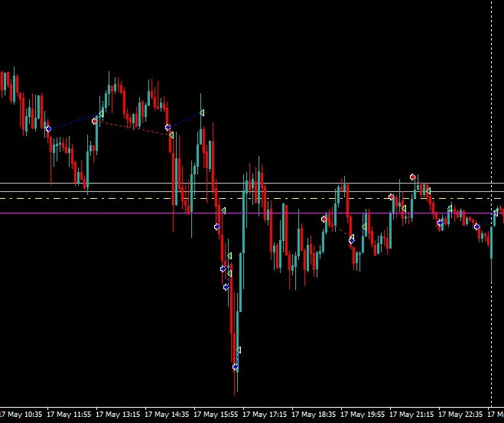Click the blue buy arrow at the chart's lowest point
The height and width of the screenshot is (423, 504).
pyautogui.click(x=236, y=367)
